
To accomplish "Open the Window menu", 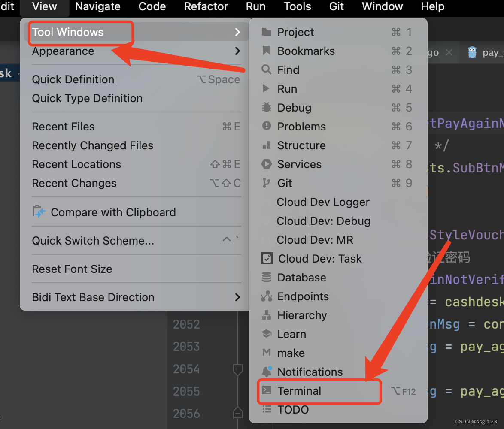I will (382, 7).
